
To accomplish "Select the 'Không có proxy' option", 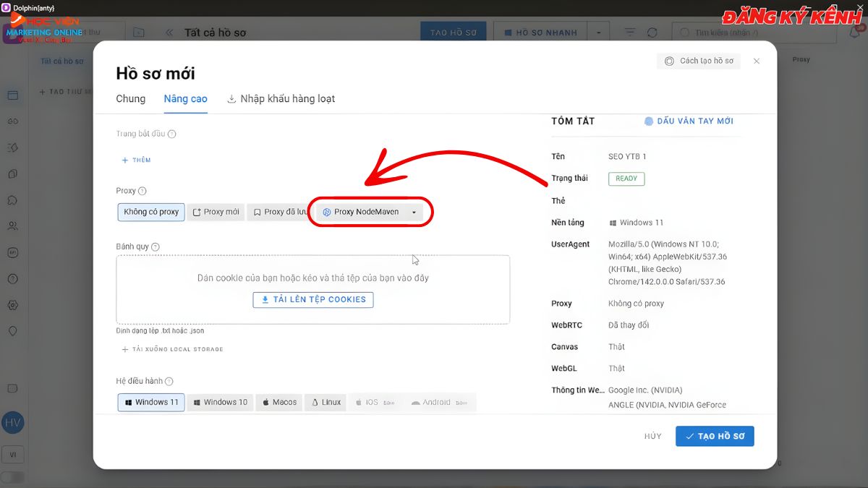I will click(150, 212).
